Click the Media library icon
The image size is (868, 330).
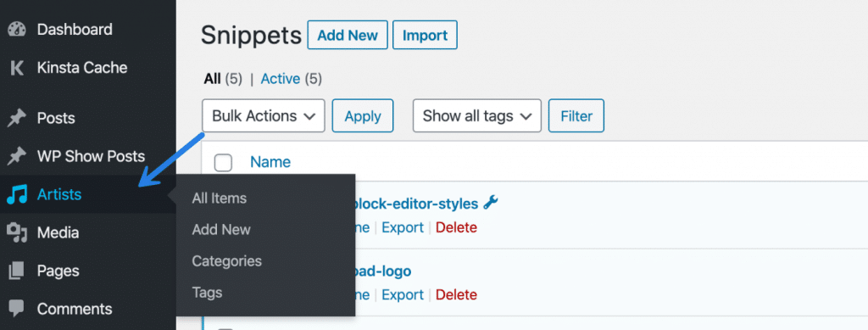(17, 233)
